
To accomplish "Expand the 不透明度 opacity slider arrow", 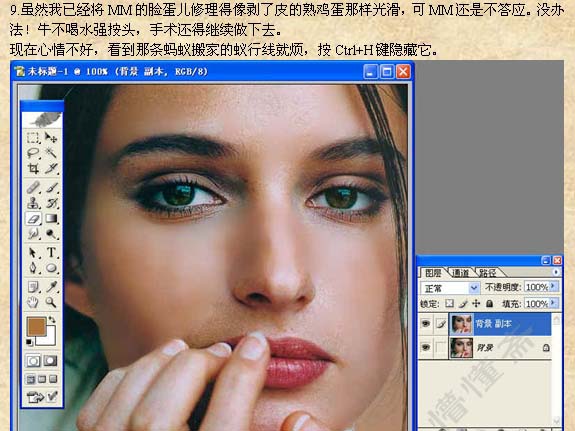I will 553,286.
